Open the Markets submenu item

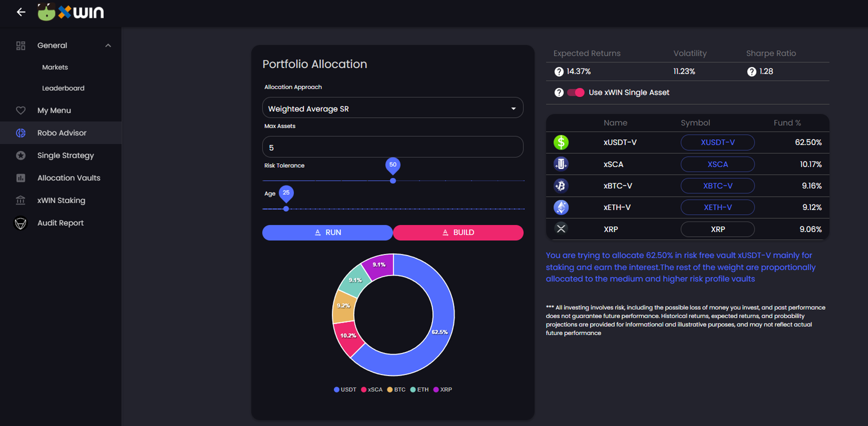tap(55, 67)
